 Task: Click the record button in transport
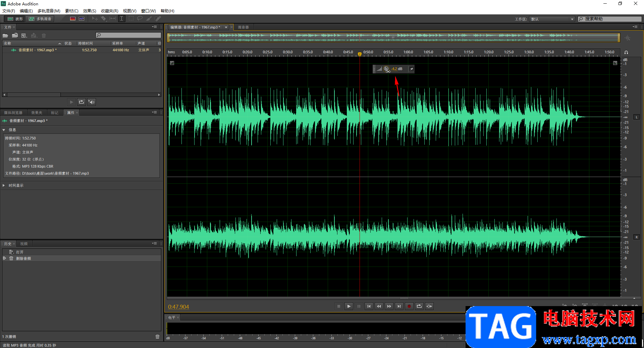pos(409,306)
